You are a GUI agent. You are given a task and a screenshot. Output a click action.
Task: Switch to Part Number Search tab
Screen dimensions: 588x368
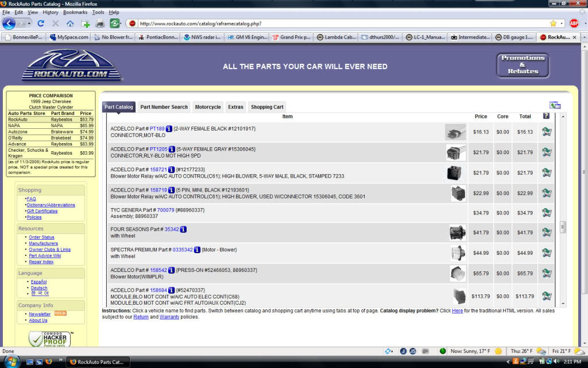164,107
